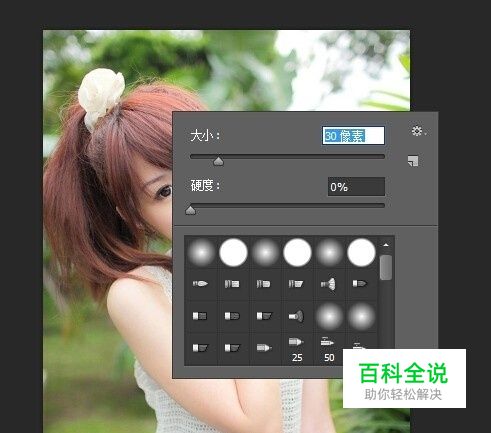The height and width of the screenshot is (433, 491).
Task: Select the fan bristle brush in second row
Action: [x=328, y=284]
